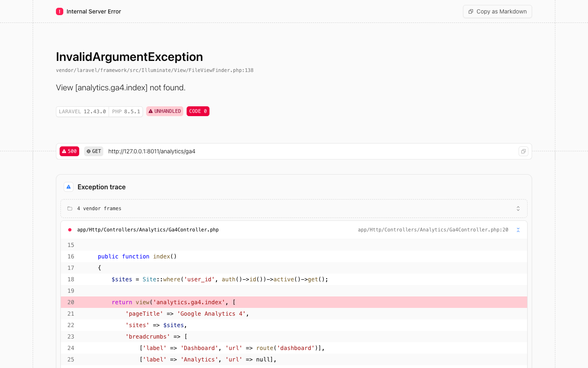Screen dimensions: 588x368
Task: Click the Internal Server Error title text
Action: [94, 11]
